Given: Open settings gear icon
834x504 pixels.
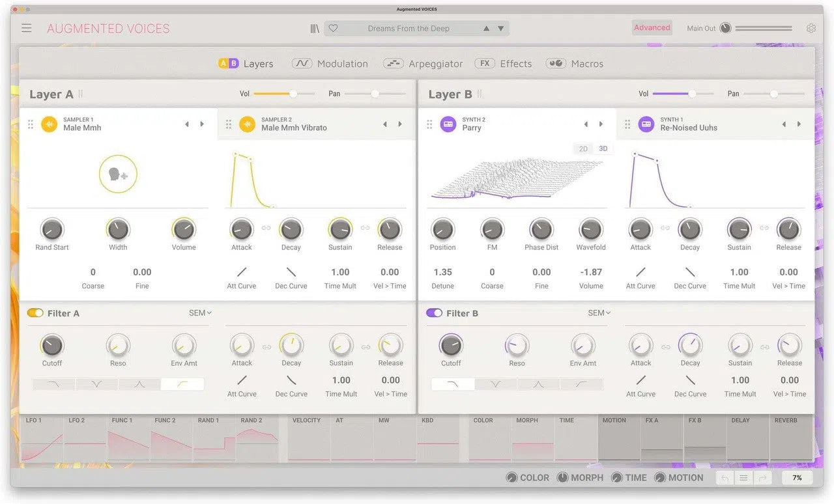Looking at the screenshot, I should point(811,28).
